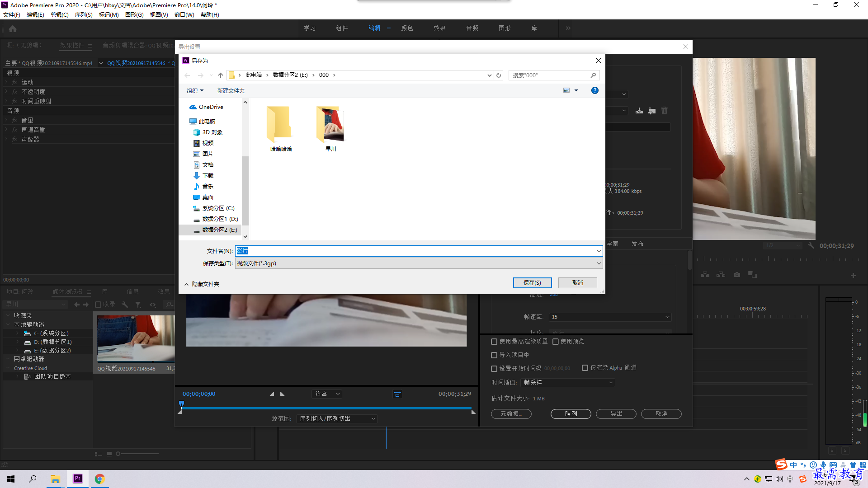Screen dimensions: 868x488
Task: Click the save preset icon in export settings
Action: [x=639, y=111]
